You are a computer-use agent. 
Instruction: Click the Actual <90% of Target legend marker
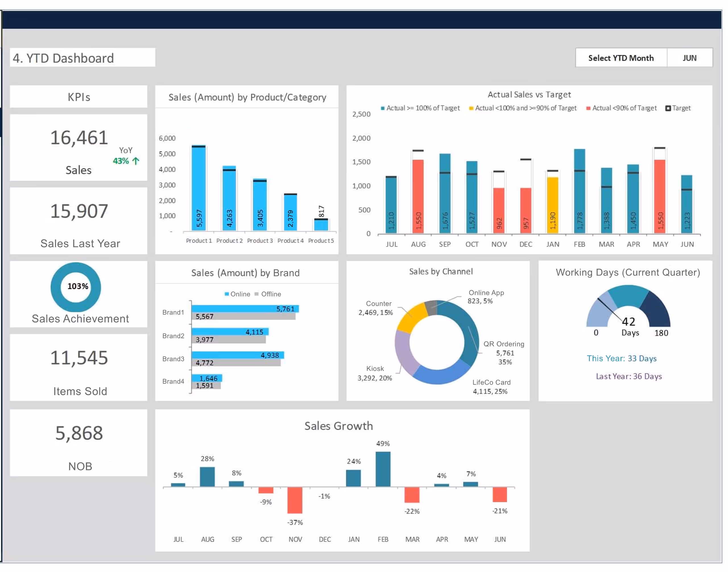click(588, 108)
